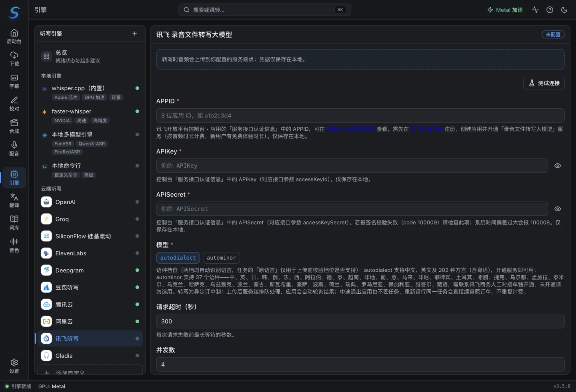576x392 pixels.
Task: Click the 本地引擎 section heading
Action: click(x=51, y=76)
